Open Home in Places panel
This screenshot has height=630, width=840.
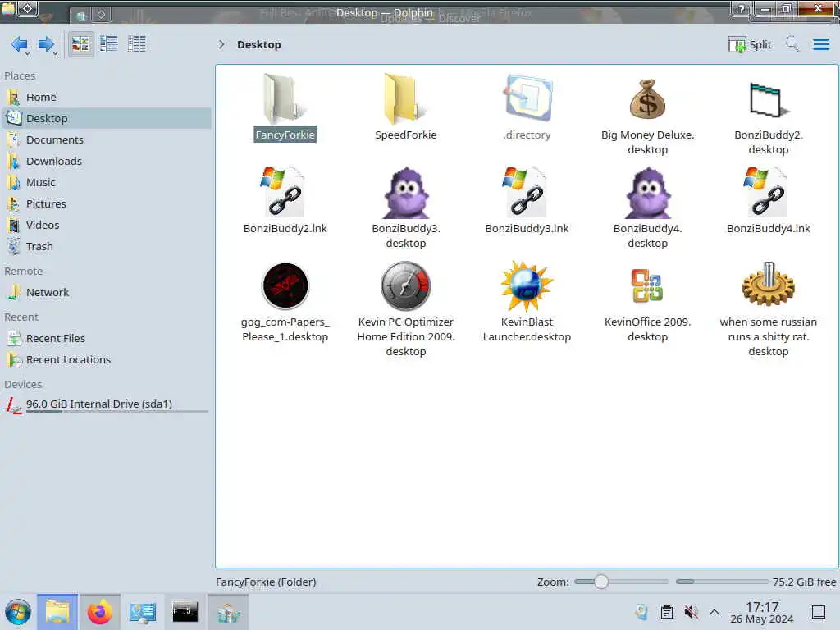click(x=106, y=97)
